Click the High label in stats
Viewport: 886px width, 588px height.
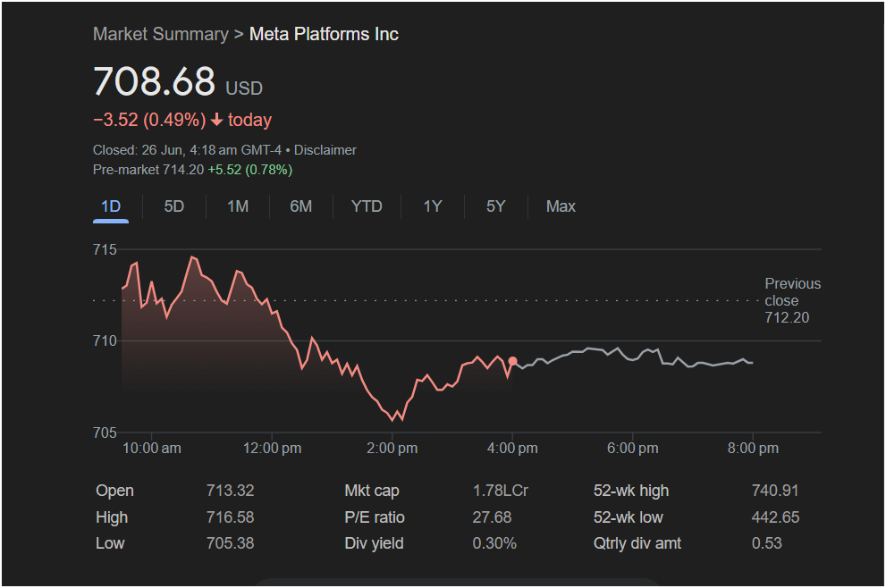(112, 517)
